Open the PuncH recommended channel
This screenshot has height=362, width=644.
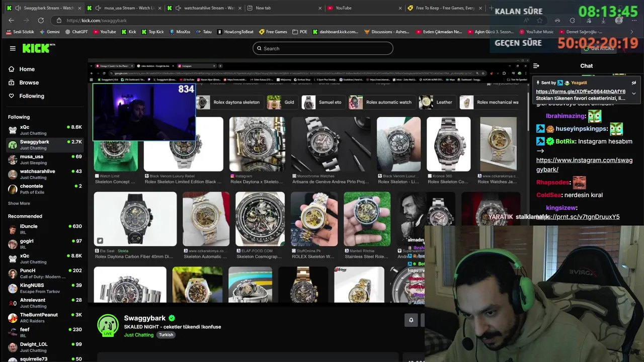coord(44,274)
